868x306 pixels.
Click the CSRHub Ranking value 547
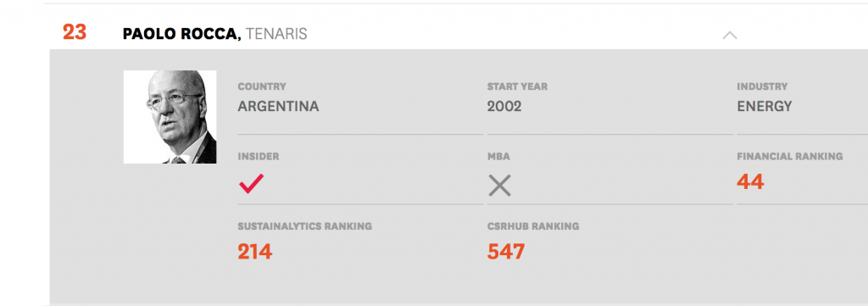506,252
